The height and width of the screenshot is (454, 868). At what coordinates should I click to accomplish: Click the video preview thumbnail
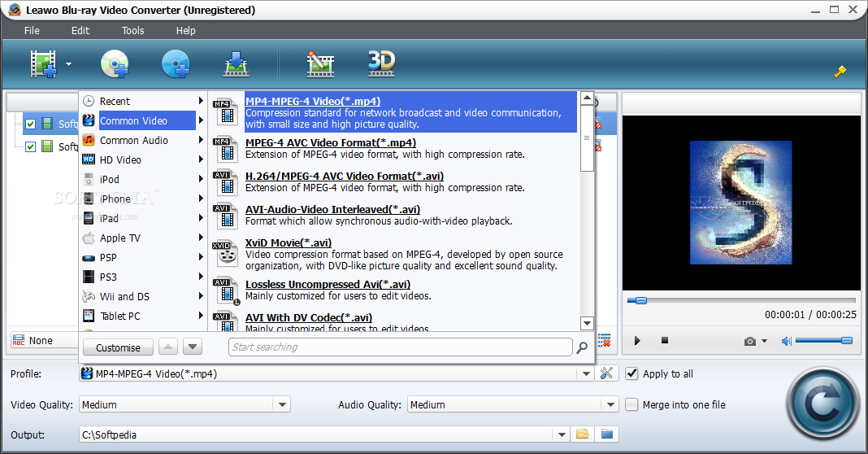click(740, 203)
